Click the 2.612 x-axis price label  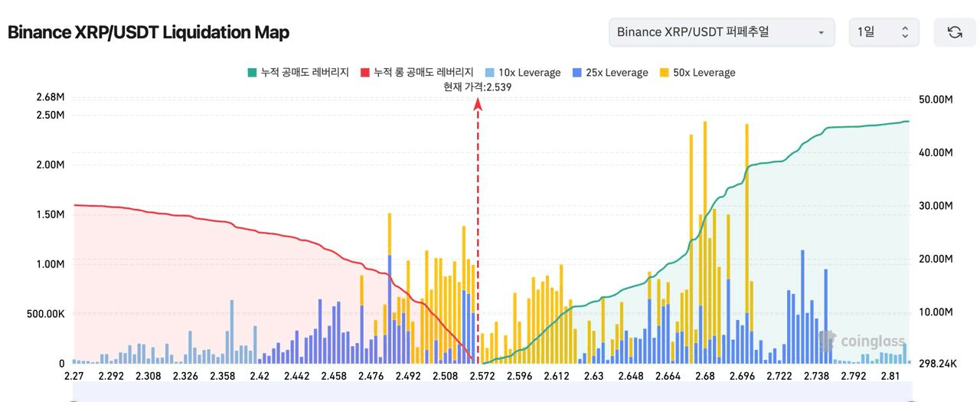click(557, 376)
